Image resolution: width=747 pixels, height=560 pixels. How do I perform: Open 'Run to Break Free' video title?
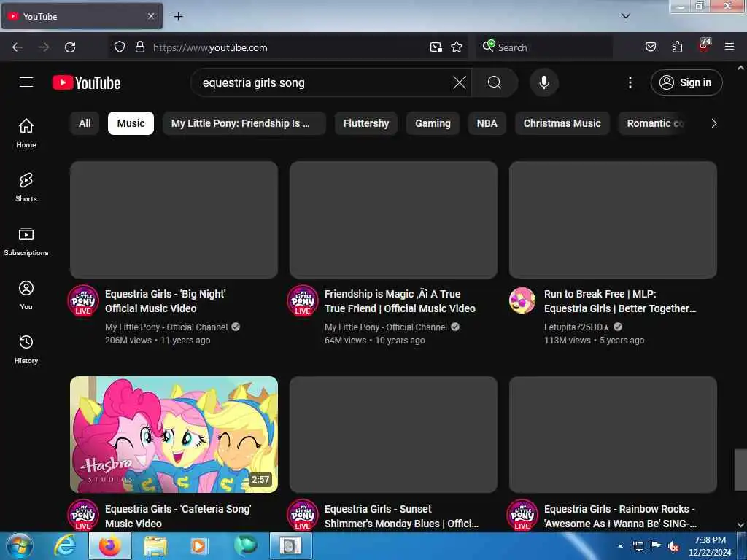pos(620,301)
